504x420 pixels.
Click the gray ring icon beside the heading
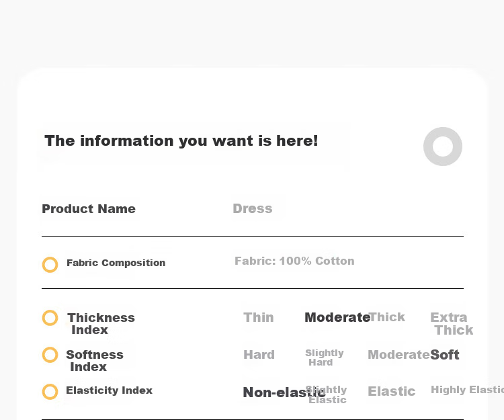coord(443,146)
